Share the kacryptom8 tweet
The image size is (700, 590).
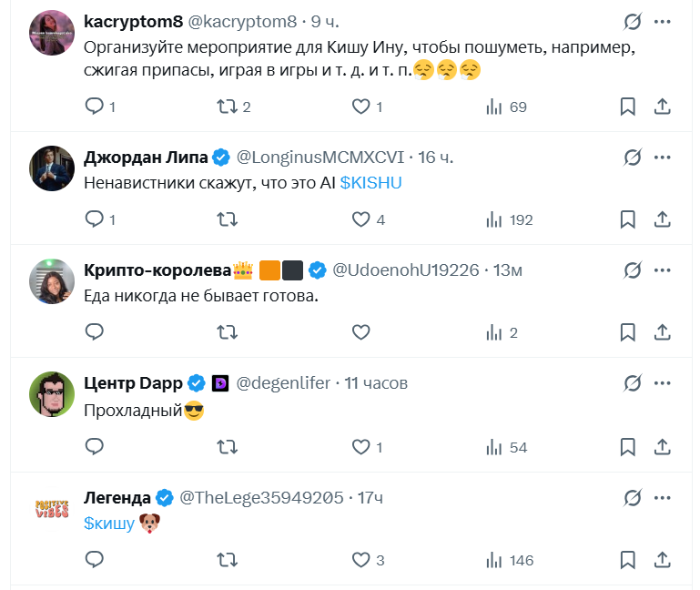point(663,107)
